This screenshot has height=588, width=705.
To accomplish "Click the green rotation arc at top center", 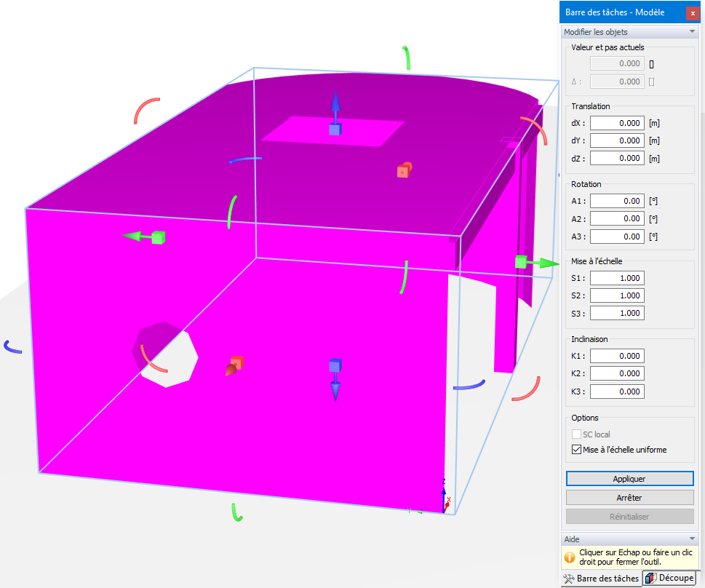I will (407, 57).
